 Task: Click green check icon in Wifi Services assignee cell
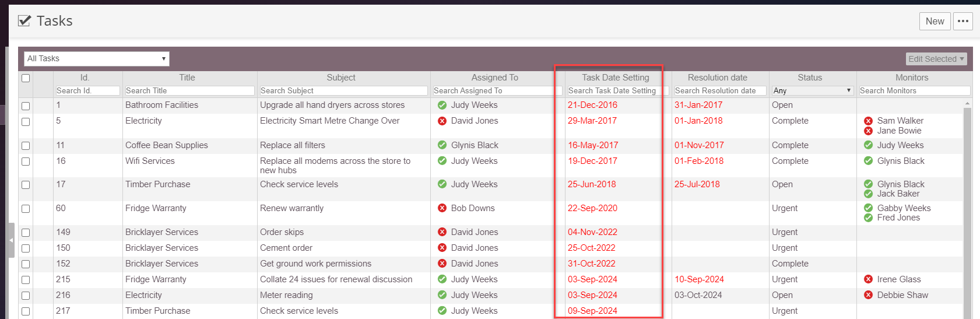(442, 161)
